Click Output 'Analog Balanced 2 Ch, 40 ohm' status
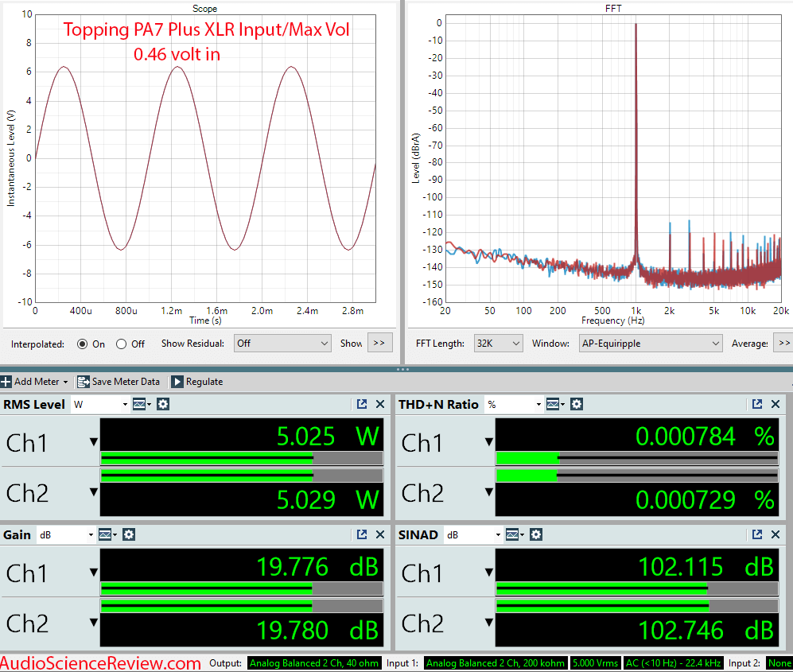The image size is (793, 672). pyautogui.click(x=314, y=663)
